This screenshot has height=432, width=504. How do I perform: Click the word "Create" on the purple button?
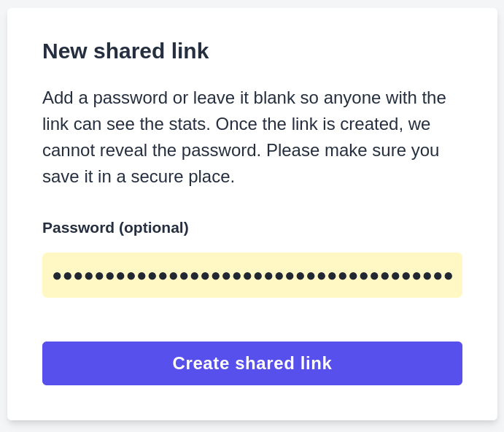(x=199, y=363)
